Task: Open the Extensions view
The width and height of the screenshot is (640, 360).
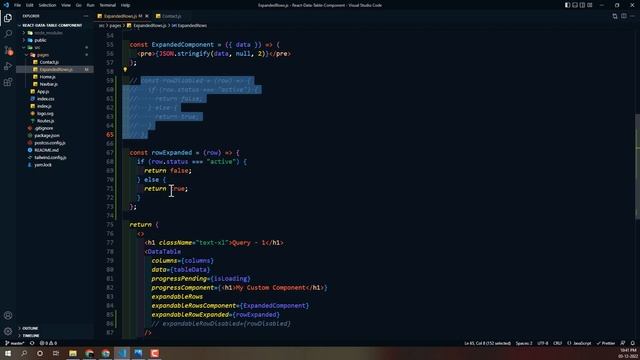Action: (8, 82)
